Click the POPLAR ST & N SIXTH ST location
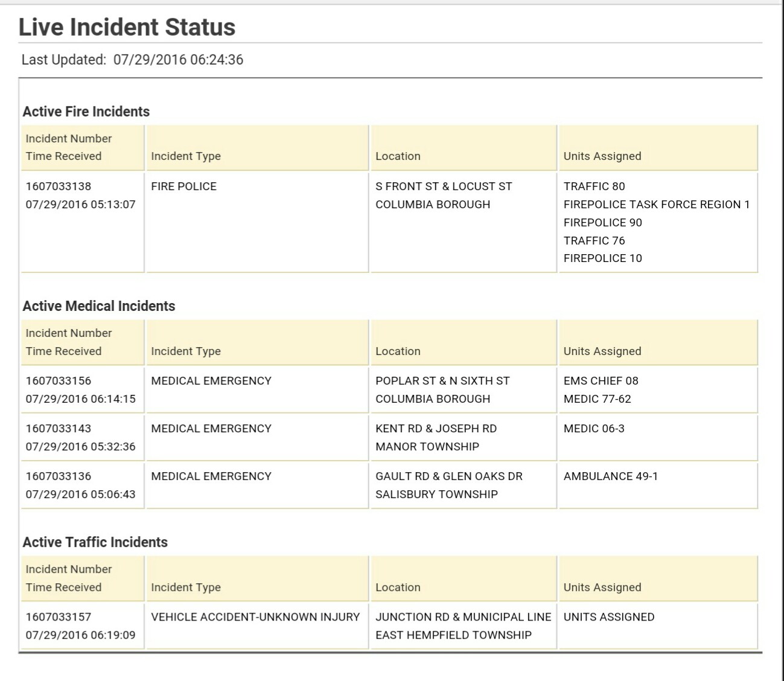This screenshot has height=681, width=784. click(442, 381)
